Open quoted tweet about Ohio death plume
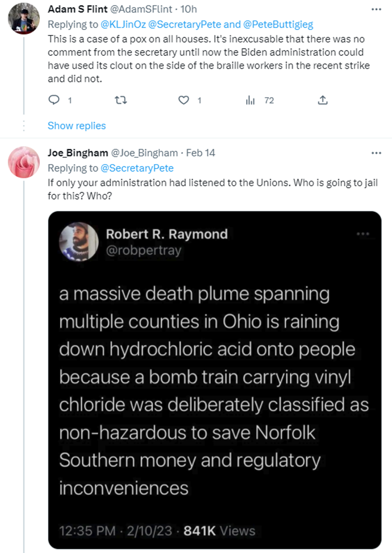Image resolution: width=392 pixels, height=553 pixels. [x=214, y=390]
